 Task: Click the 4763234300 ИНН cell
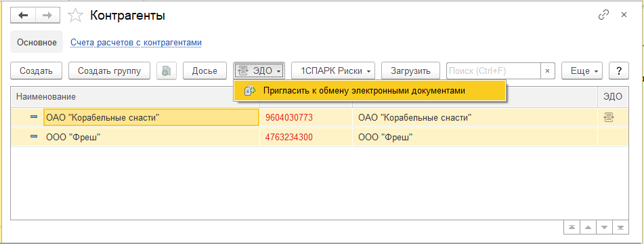click(306, 137)
